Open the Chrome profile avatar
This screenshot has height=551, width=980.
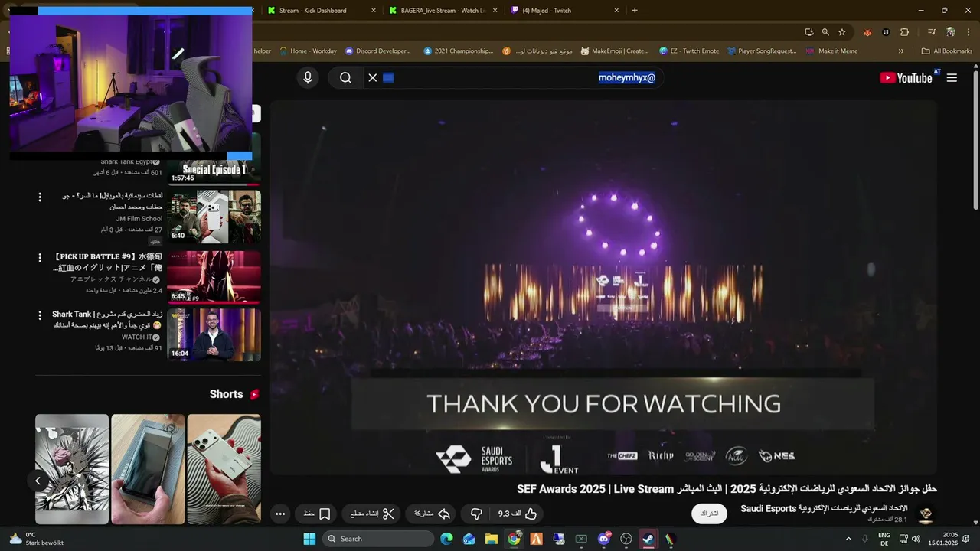tap(950, 32)
